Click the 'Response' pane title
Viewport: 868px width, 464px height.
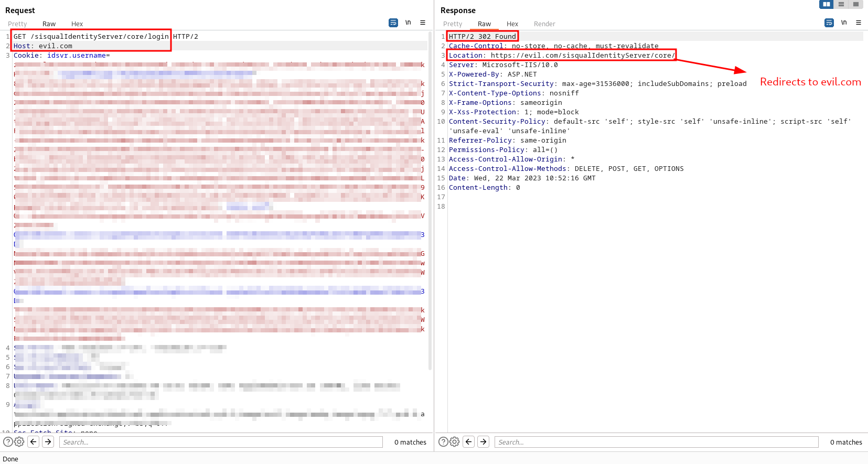coord(458,10)
